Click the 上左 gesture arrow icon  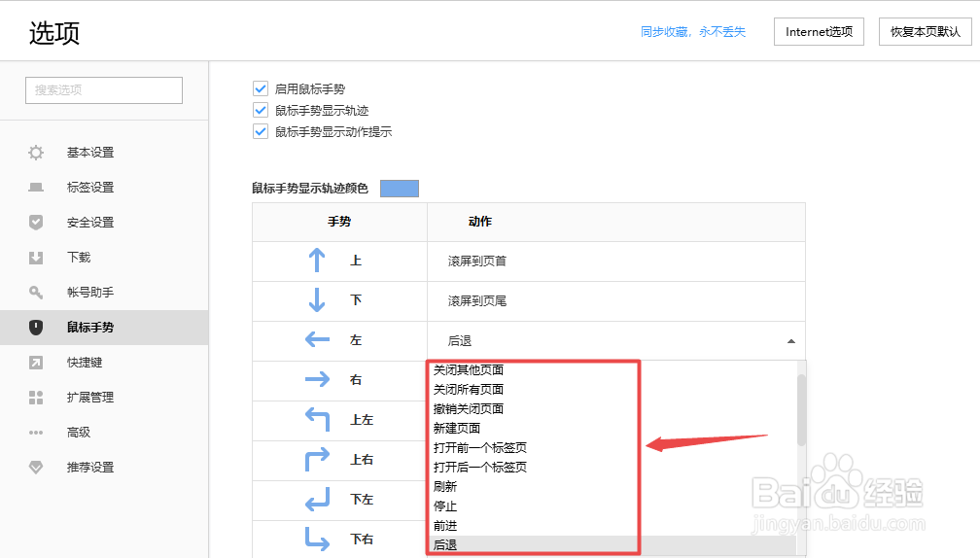pyautogui.click(x=317, y=419)
